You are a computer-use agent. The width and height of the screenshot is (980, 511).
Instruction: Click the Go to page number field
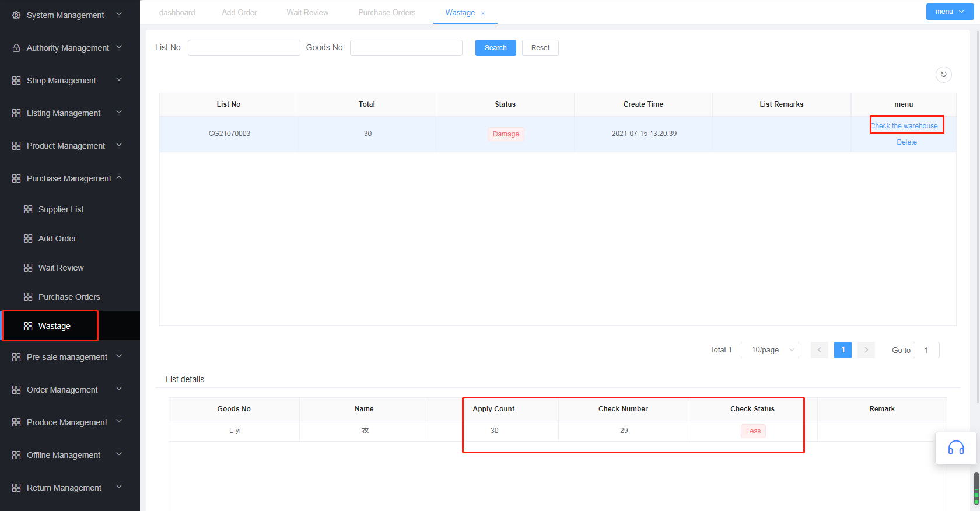(x=926, y=350)
